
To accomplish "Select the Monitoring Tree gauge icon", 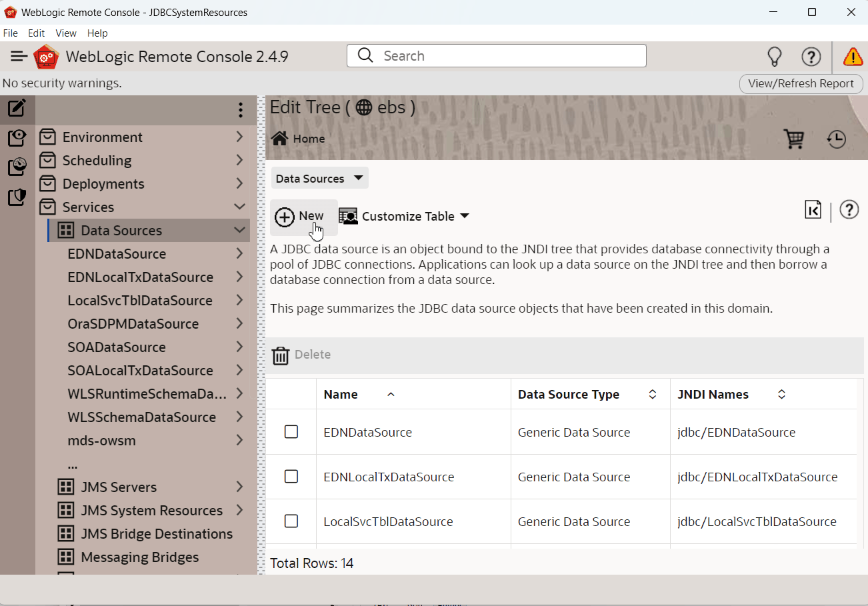I will (x=17, y=167).
